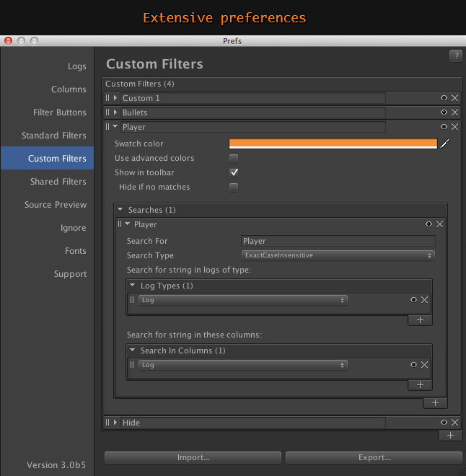Toggle eye icon for Player search
This screenshot has height=476, width=466.
(x=428, y=224)
